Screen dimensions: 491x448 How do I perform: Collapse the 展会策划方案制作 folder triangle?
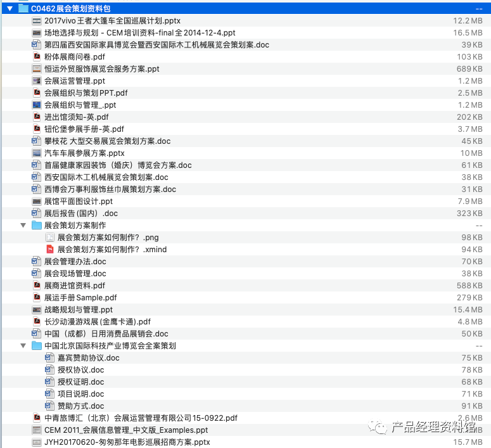coord(23,225)
